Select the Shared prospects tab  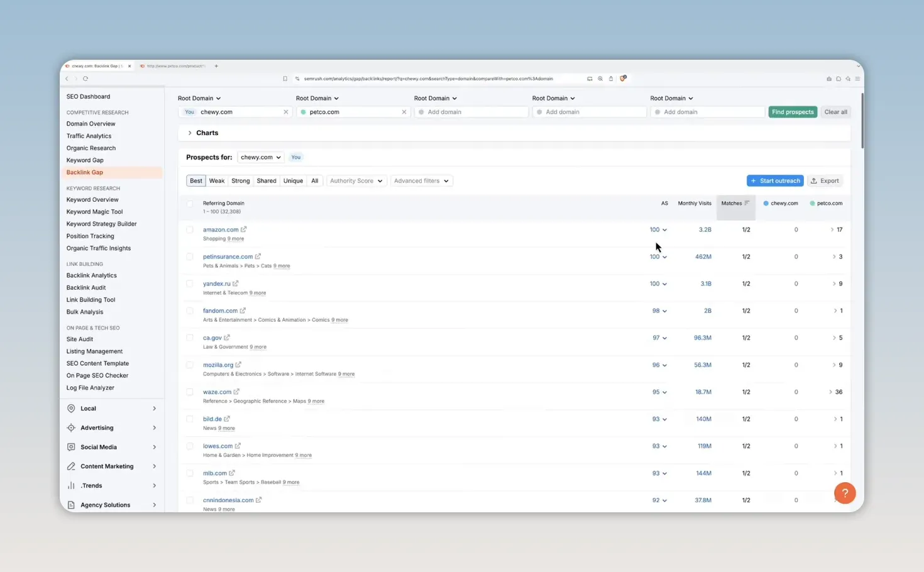pos(267,181)
